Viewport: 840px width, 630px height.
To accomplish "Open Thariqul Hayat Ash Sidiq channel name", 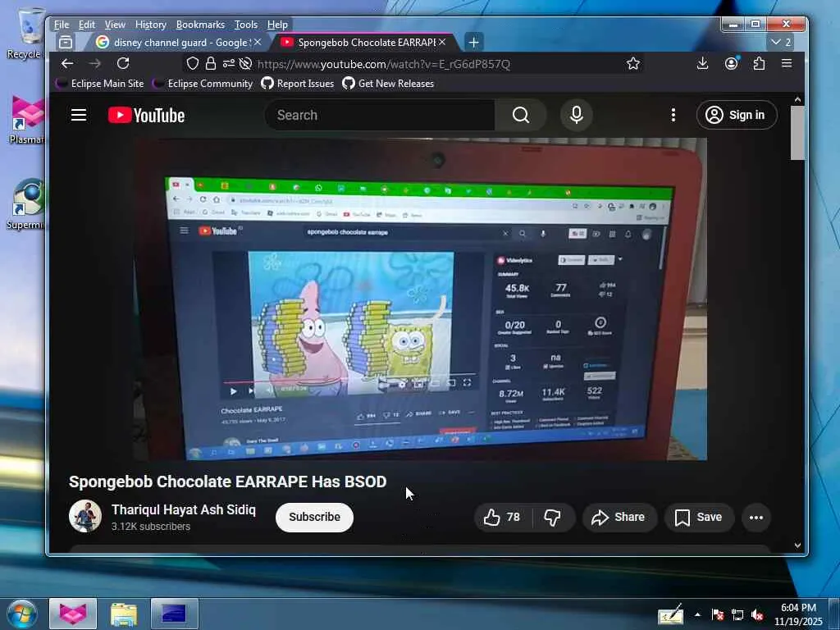I will tap(184, 509).
